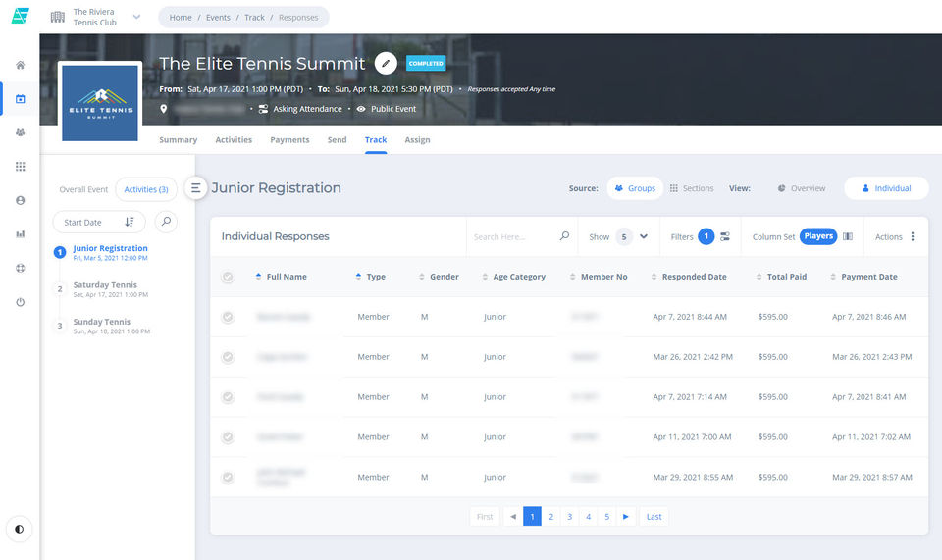Sort by Member No column
Image resolution: width=942 pixels, height=560 pixels.
[598, 277]
